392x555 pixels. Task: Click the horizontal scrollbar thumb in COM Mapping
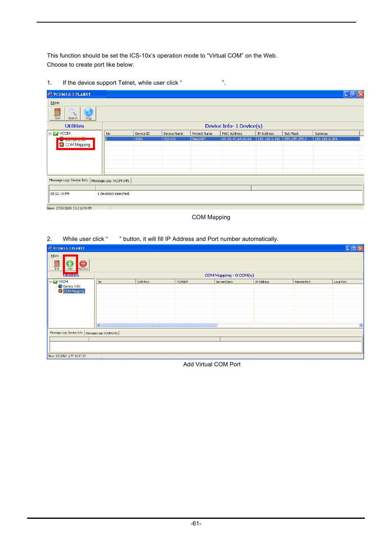tap(159, 325)
